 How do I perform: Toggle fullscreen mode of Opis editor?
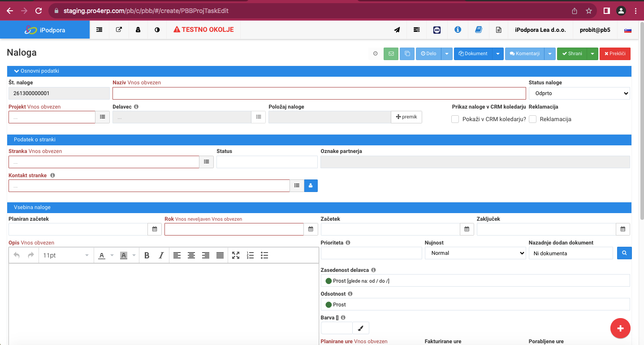(236, 255)
